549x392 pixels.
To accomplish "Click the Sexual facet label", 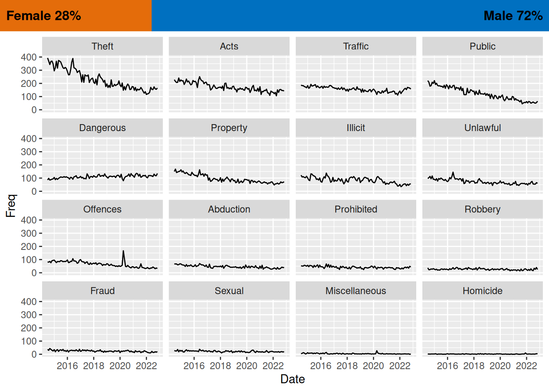I will (x=229, y=291).
